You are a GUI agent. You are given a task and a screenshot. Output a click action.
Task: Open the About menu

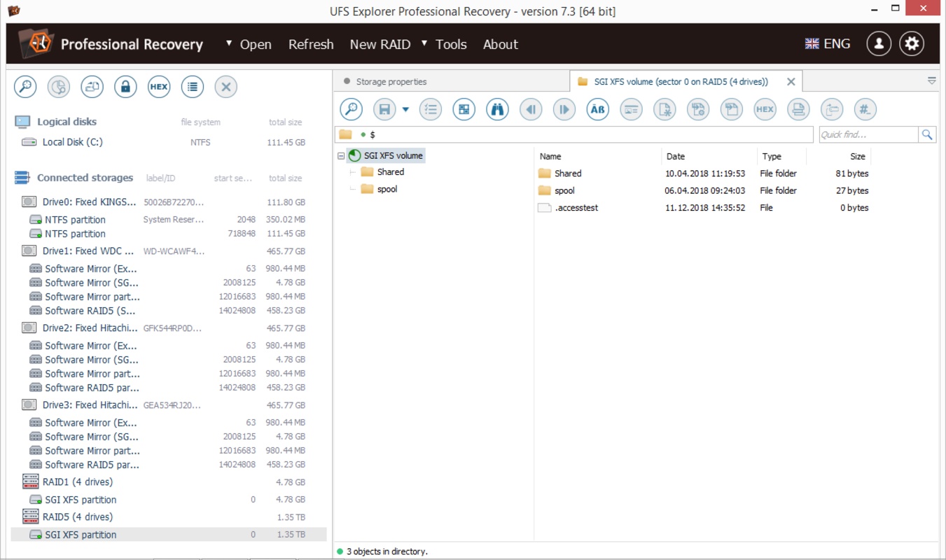[x=500, y=44]
